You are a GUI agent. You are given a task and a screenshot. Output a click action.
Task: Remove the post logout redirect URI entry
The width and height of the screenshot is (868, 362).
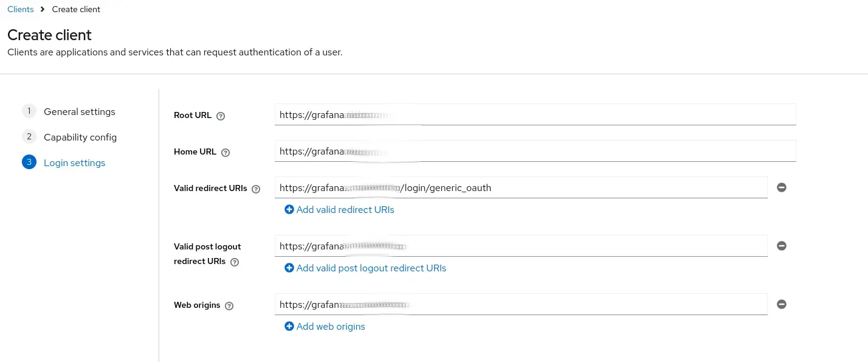pos(782,246)
